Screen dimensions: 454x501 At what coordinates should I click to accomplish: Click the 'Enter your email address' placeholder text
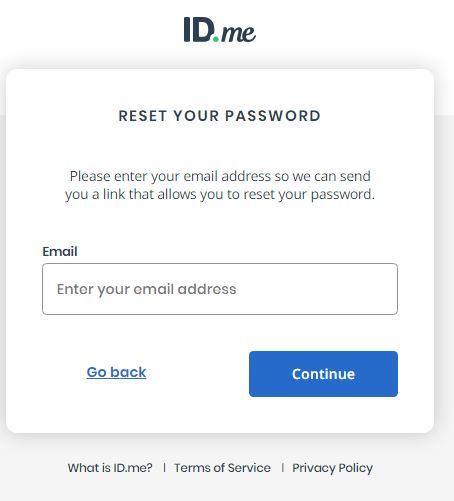pyautogui.click(x=147, y=289)
